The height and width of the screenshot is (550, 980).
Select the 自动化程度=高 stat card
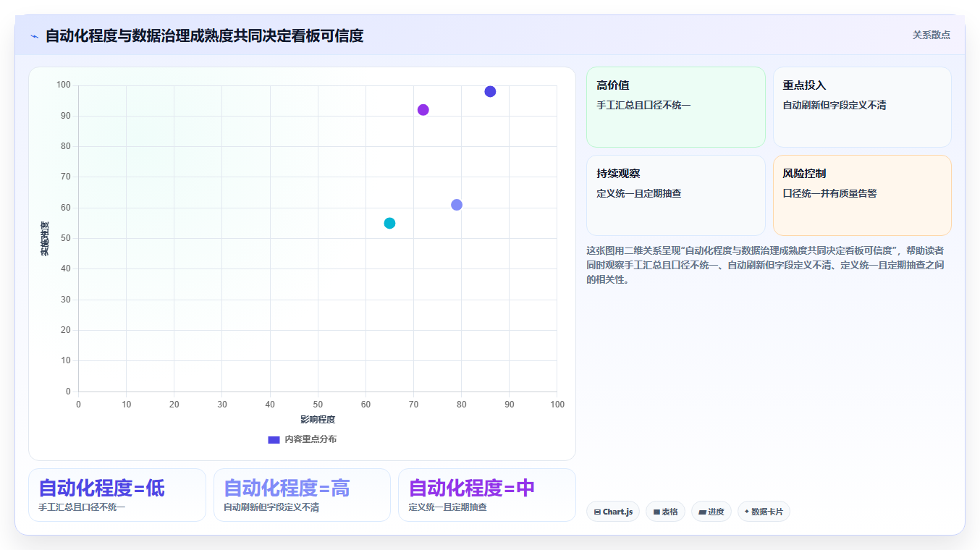coord(302,495)
